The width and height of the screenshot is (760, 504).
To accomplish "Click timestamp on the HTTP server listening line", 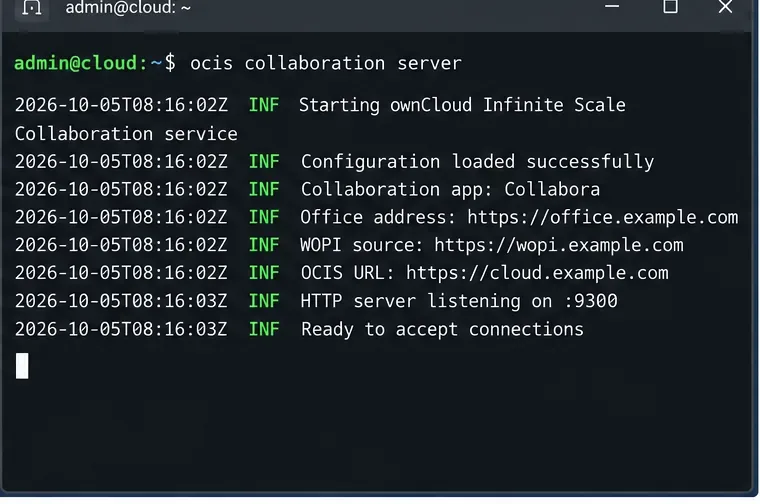I will [x=121, y=301].
